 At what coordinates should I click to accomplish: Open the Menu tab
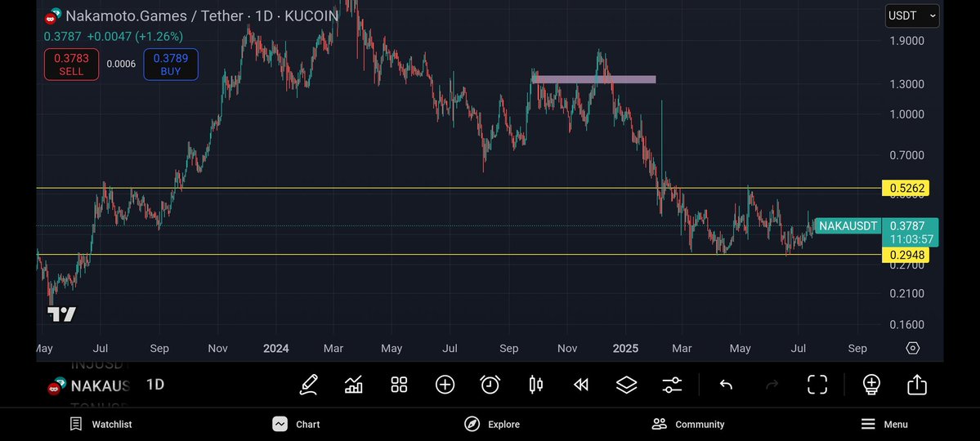point(884,424)
